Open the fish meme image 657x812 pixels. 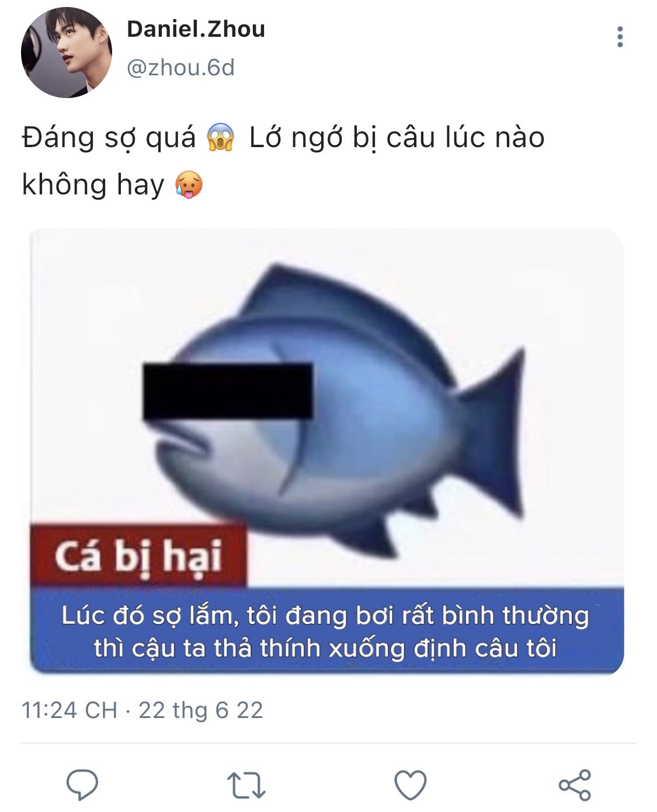coord(327,451)
